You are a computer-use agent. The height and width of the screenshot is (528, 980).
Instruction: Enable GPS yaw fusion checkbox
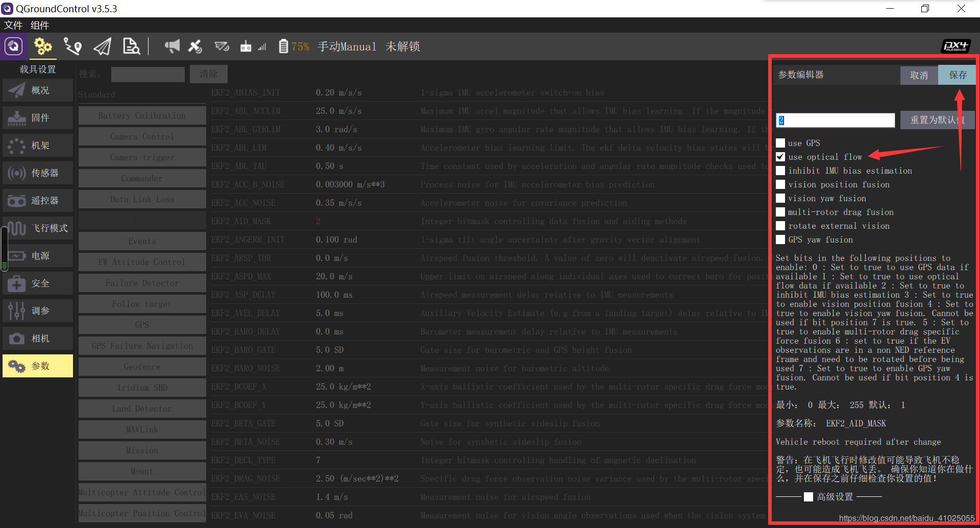pyautogui.click(x=780, y=239)
